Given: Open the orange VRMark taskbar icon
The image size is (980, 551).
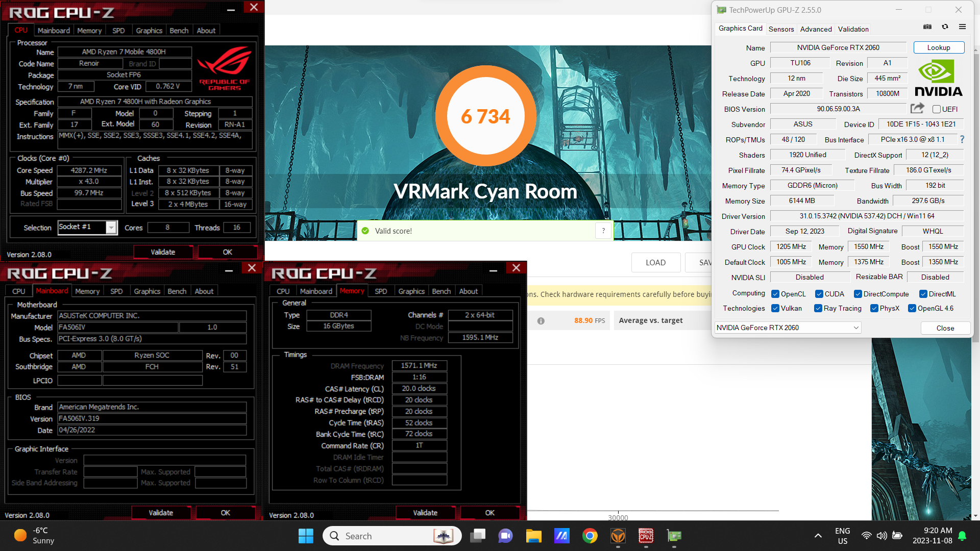Looking at the screenshot, I should pos(618,536).
